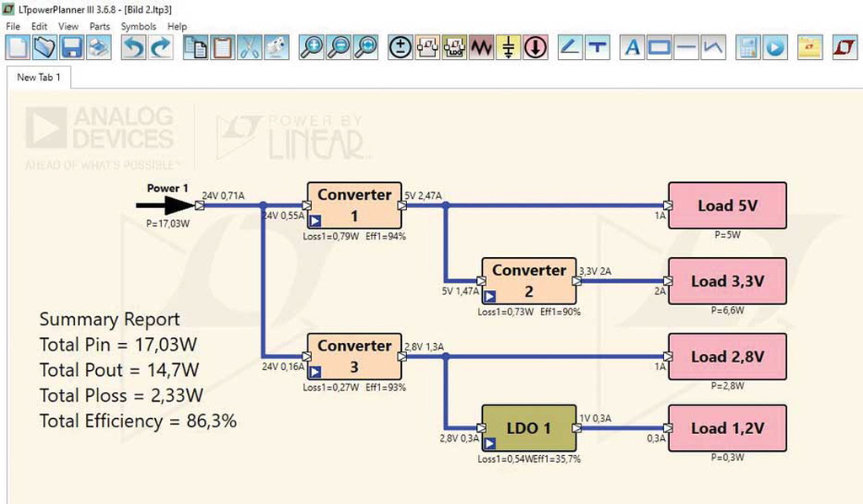This screenshot has height=504, width=863.
Task: Insert an LDO regulator block
Action: pyautogui.click(x=456, y=48)
